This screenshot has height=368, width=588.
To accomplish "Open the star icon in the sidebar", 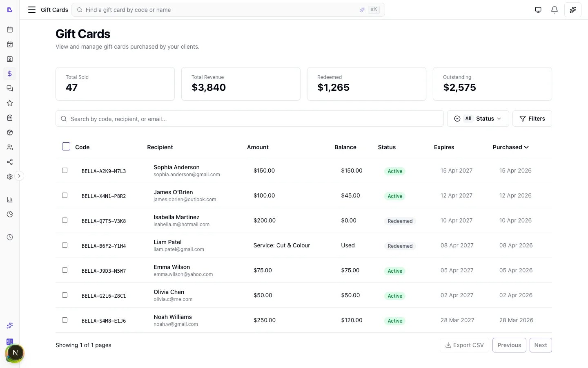I will (x=10, y=103).
